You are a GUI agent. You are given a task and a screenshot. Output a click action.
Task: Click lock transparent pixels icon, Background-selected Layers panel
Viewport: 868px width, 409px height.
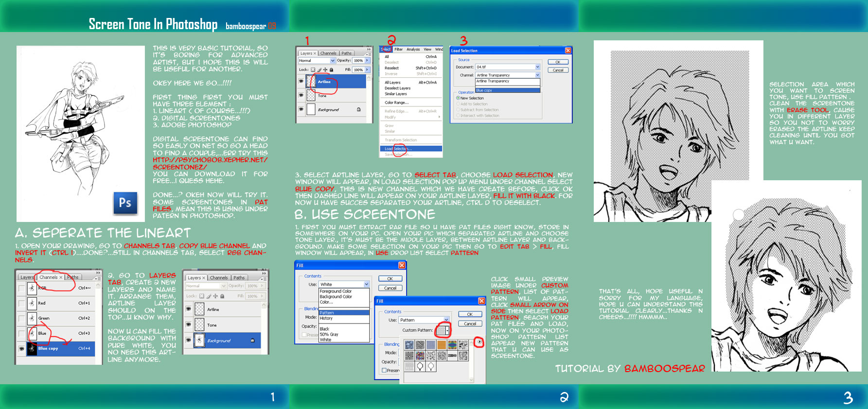click(x=202, y=296)
